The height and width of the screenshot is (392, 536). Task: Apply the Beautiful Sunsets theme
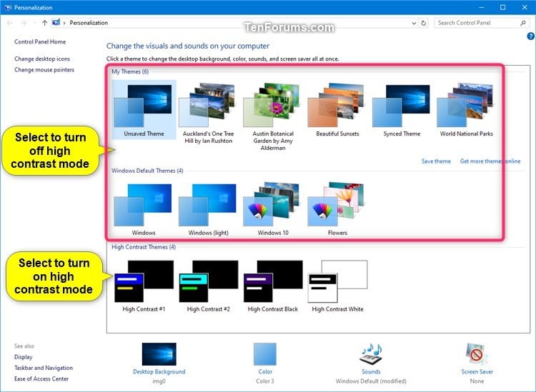pyautogui.click(x=337, y=110)
